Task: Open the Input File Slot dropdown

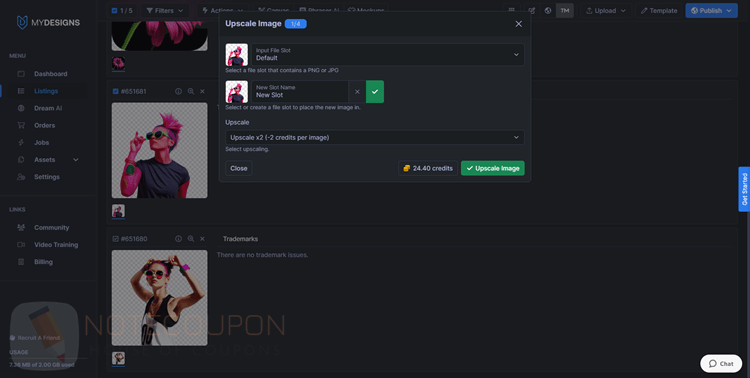Action: [388, 55]
